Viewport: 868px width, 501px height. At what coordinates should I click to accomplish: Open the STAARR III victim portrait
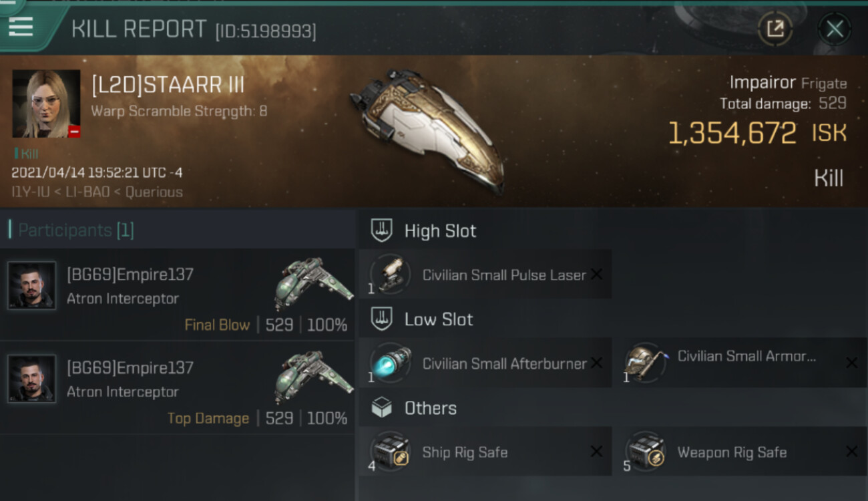46,104
